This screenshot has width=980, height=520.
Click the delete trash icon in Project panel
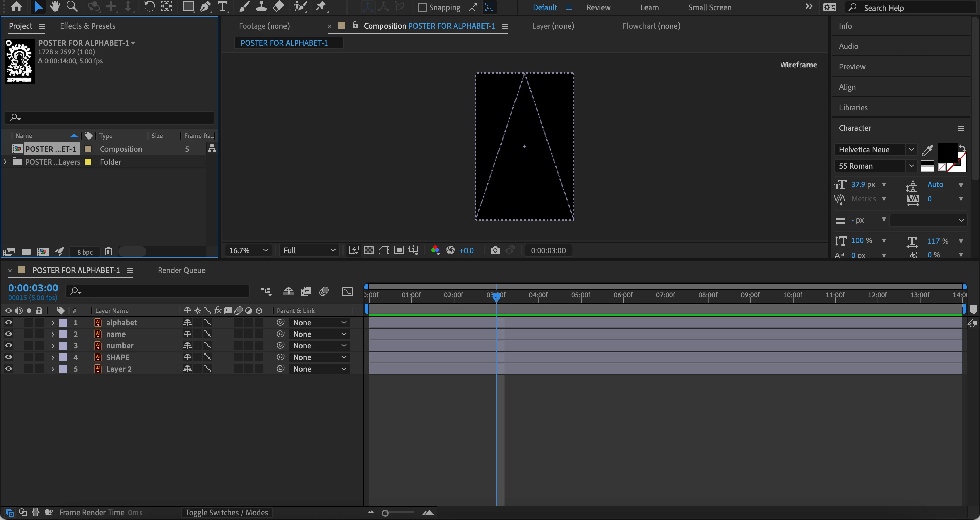[109, 251]
